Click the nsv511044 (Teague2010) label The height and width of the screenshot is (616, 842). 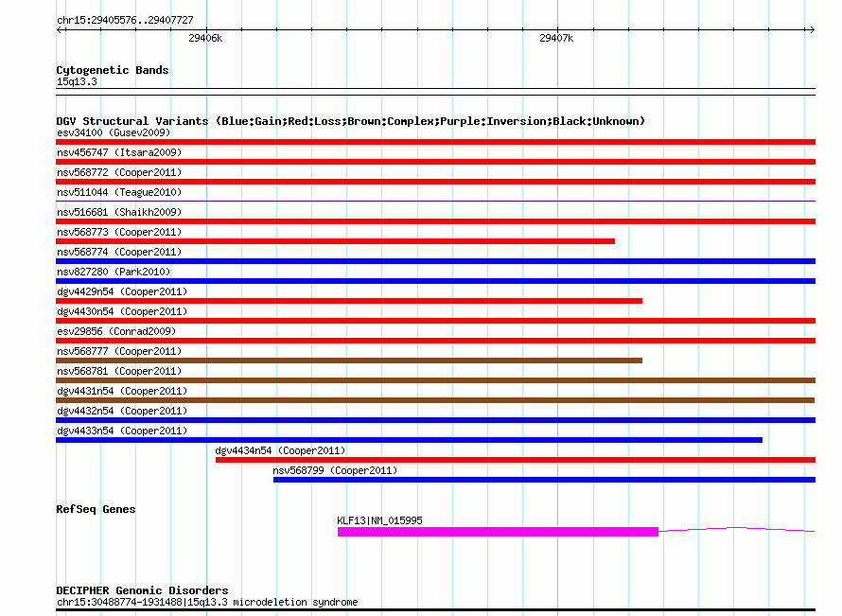pos(119,192)
